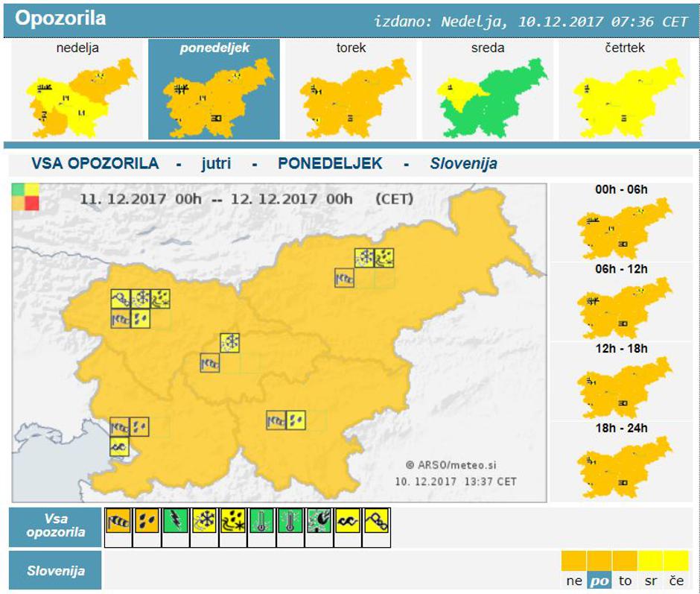
Task: Select the forest fire warning icon
Action: point(319,521)
